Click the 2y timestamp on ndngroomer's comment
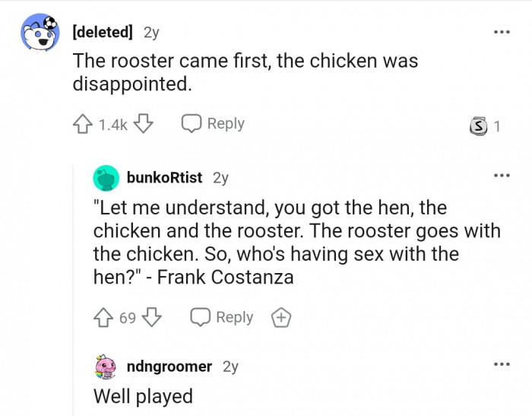 tap(230, 367)
